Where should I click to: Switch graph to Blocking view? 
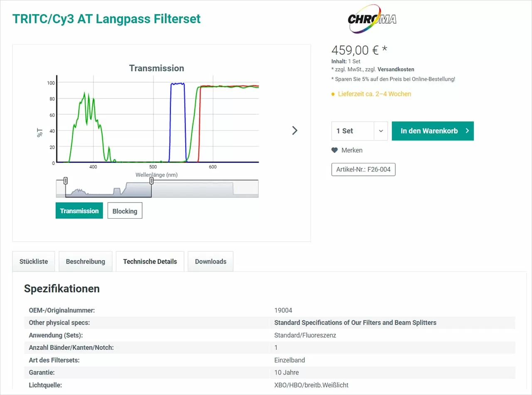click(x=125, y=210)
